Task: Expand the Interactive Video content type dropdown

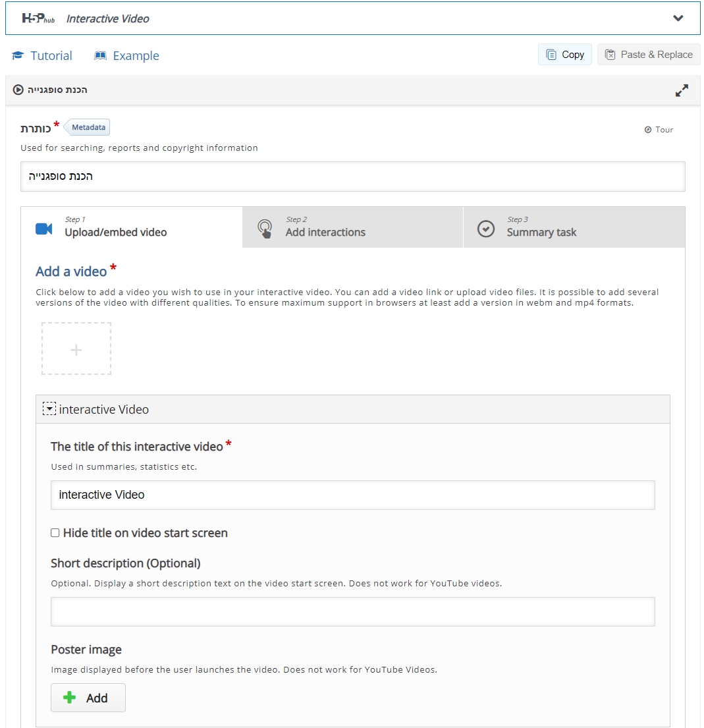Action: click(x=678, y=18)
